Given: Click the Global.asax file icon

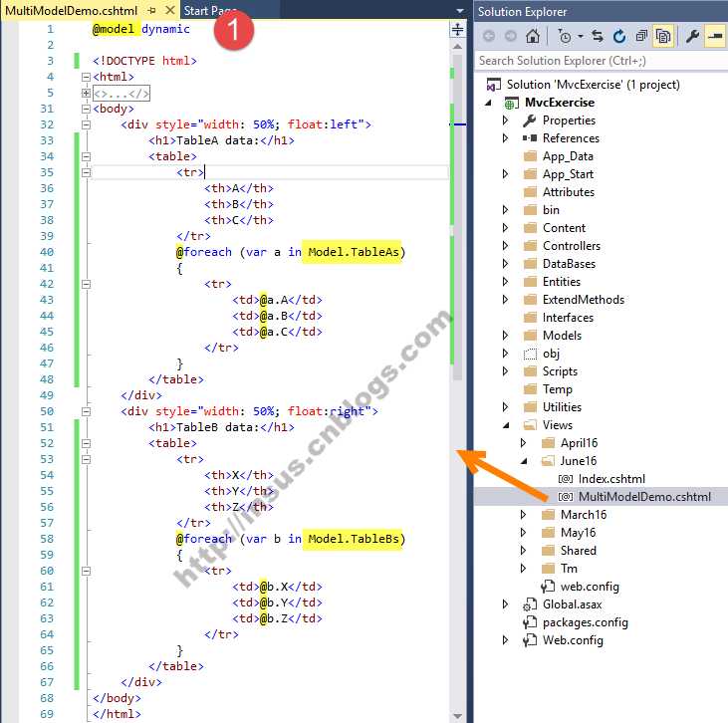Looking at the screenshot, I should [x=530, y=604].
